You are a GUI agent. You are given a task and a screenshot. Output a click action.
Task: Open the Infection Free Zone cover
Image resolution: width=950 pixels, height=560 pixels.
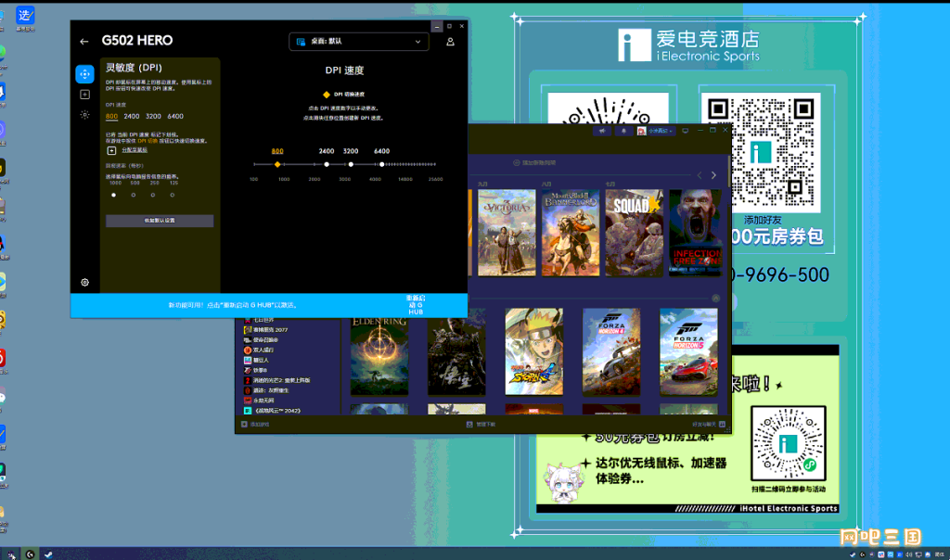point(696,233)
